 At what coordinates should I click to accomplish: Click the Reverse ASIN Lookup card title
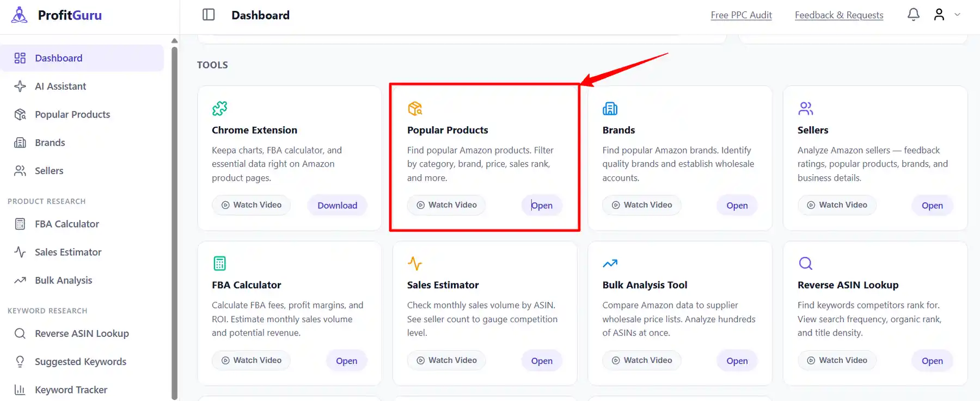pos(848,285)
